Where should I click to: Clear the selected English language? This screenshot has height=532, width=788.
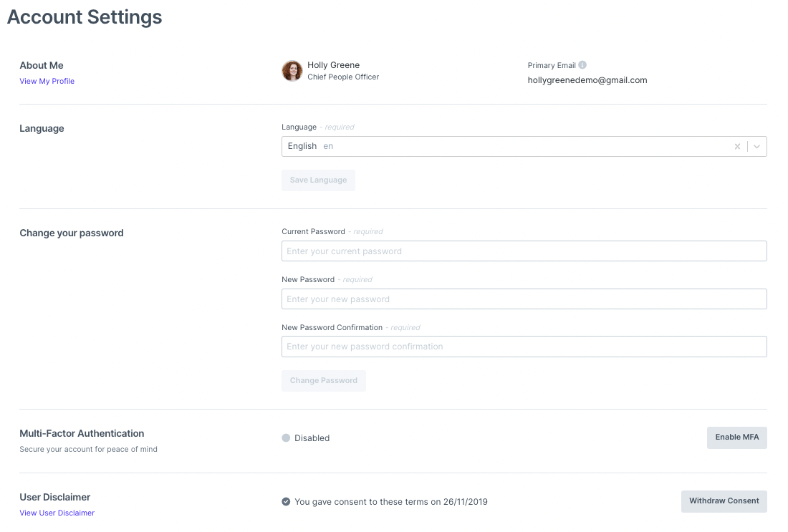pyautogui.click(x=737, y=147)
